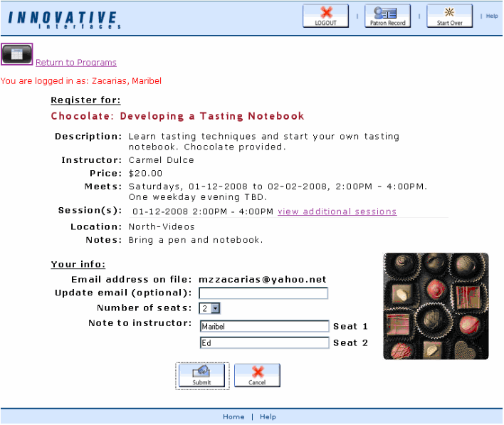Open the Patron Record
The image size is (504, 425).
388,16
